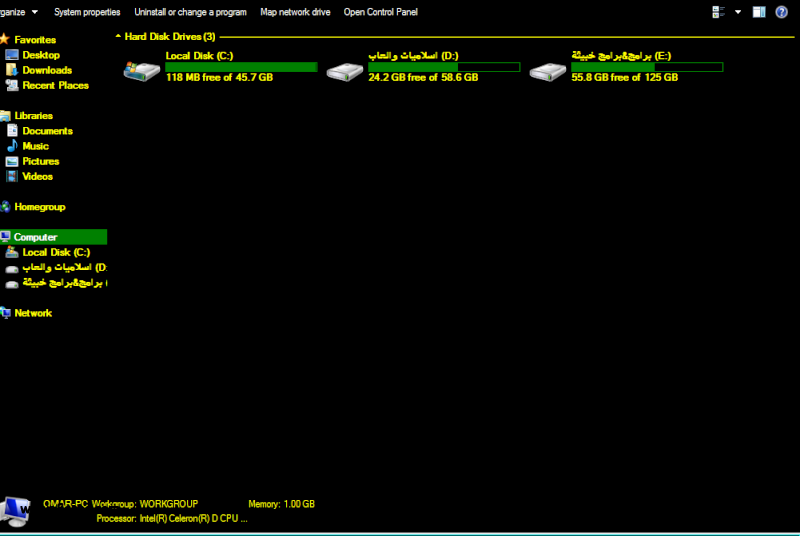
Task: Toggle the preview pane icon
Action: (x=759, y=12)
